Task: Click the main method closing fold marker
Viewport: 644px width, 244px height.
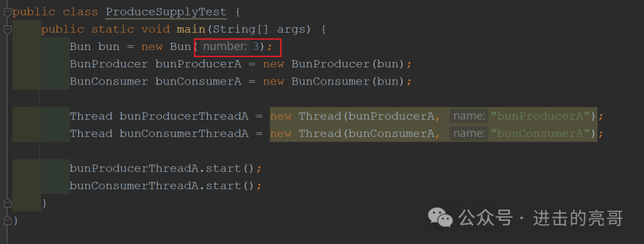Action: 7,204
